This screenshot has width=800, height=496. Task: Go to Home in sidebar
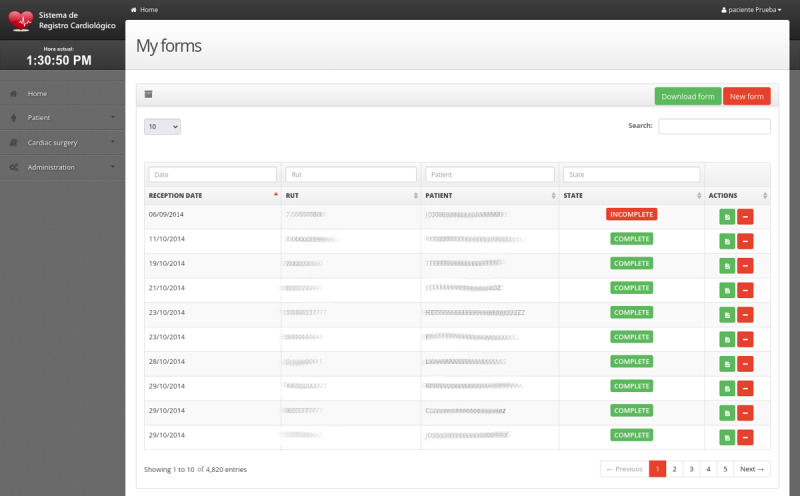62,93
